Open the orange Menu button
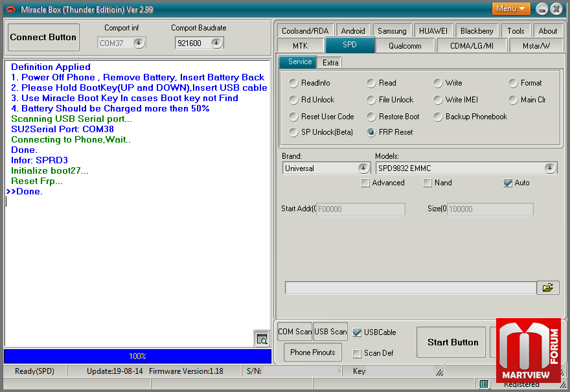The width and height of the screenshot is (570, 392). (x=511, y=8)
